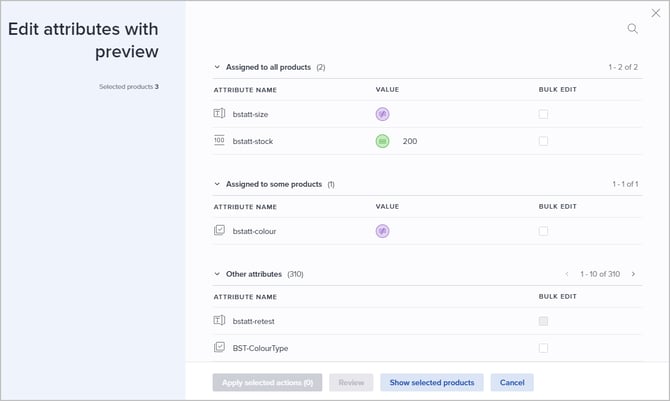Image resolution: width=670 pixels, height=401 pixels.
Task: Click the list type icon beside bstatt-colour
Action: tap(220, 231)
